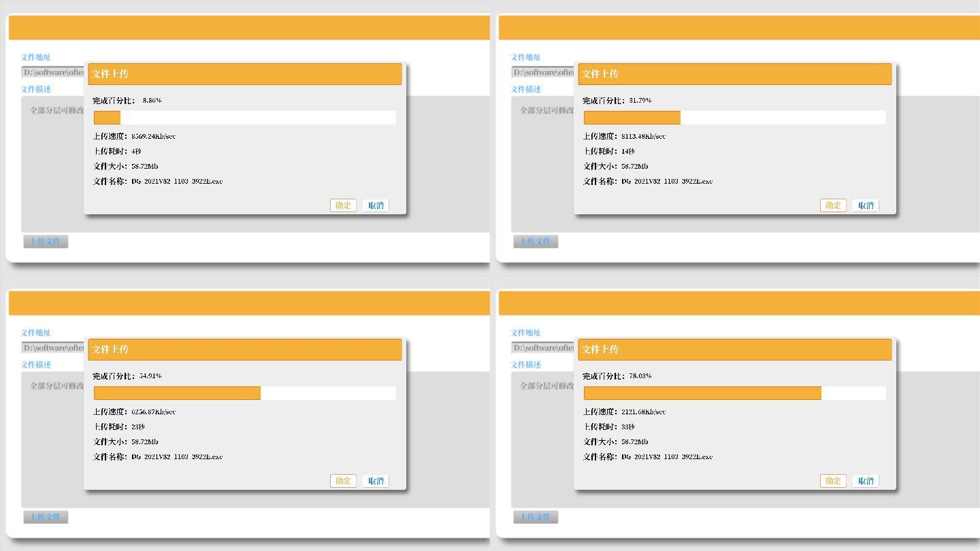
Task: Click the .exe file name in 31.79% dialog
Action: (667, 181)
